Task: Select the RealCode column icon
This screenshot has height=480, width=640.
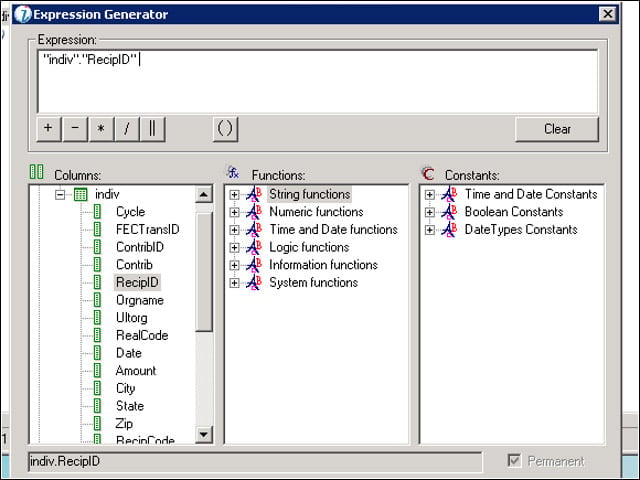Action: (98, 335)
